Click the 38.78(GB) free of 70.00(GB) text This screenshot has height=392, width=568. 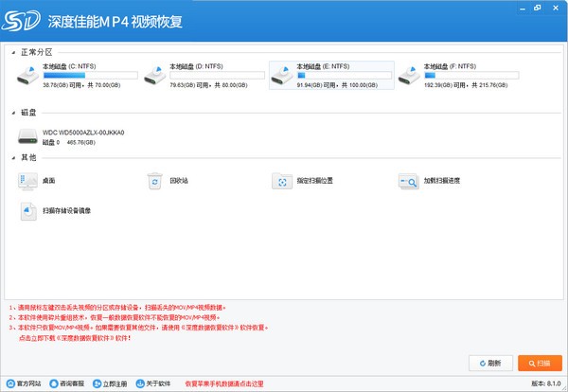[x=81, y=85]
